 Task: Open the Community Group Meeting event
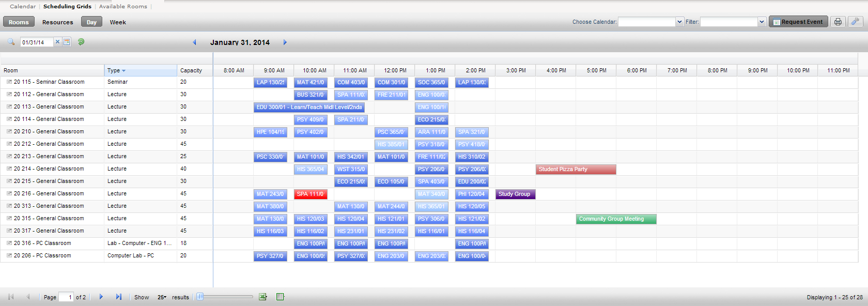(x=616, y=219)
